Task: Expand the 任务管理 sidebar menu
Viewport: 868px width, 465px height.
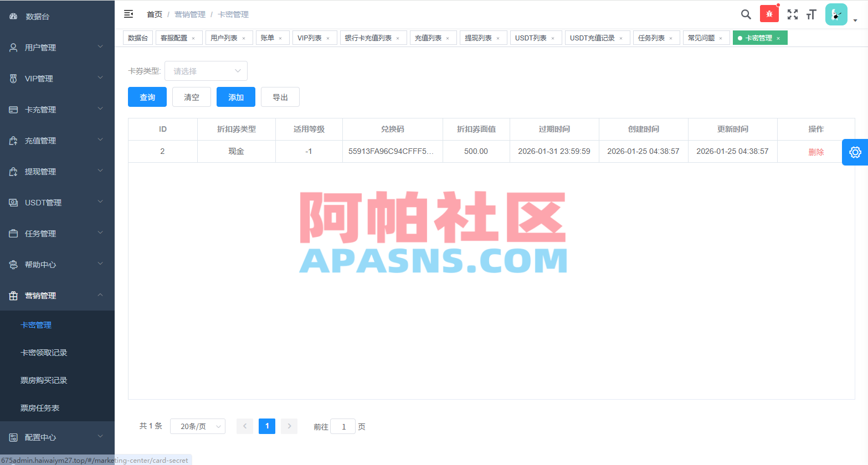Action: 57,234
